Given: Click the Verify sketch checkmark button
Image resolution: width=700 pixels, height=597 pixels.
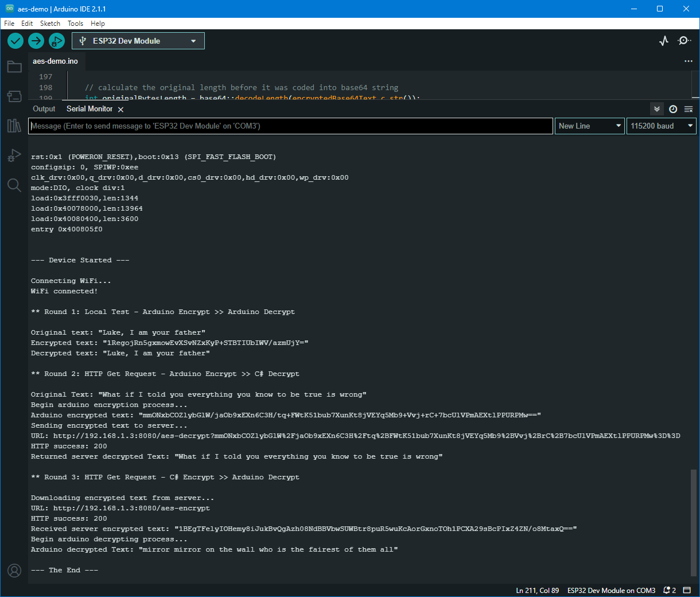Looking at the screenshot, I should click(15, 41).
